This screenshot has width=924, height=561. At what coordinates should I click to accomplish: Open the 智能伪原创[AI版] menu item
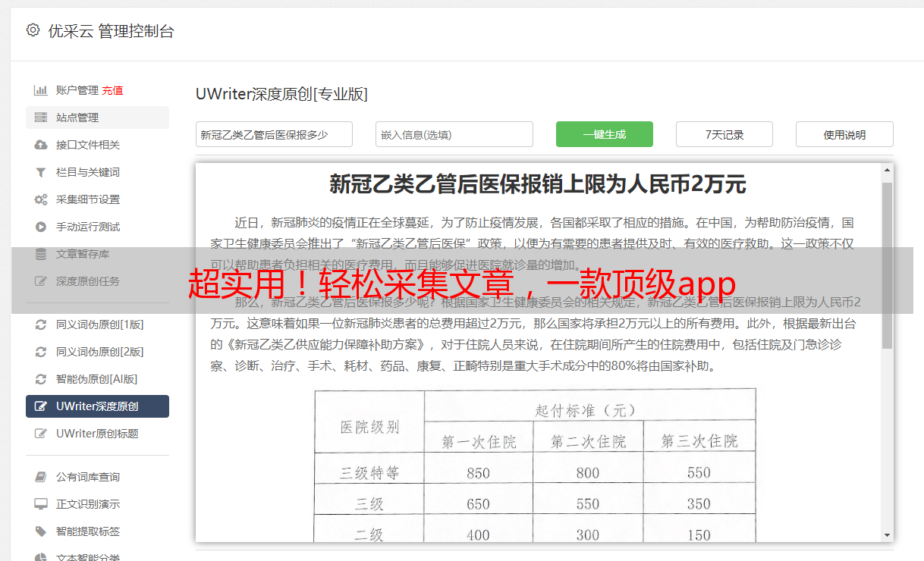point(96,379)
